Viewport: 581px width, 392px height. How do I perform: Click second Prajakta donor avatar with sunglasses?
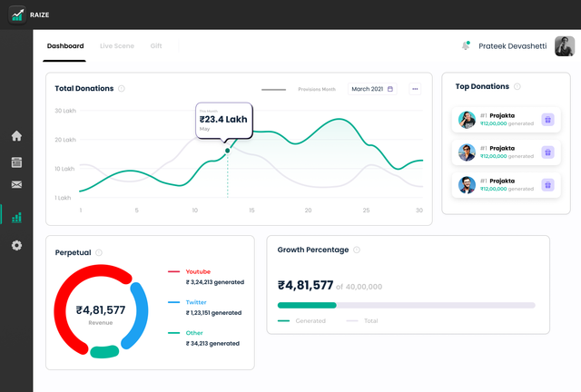(x=467, y=152)
